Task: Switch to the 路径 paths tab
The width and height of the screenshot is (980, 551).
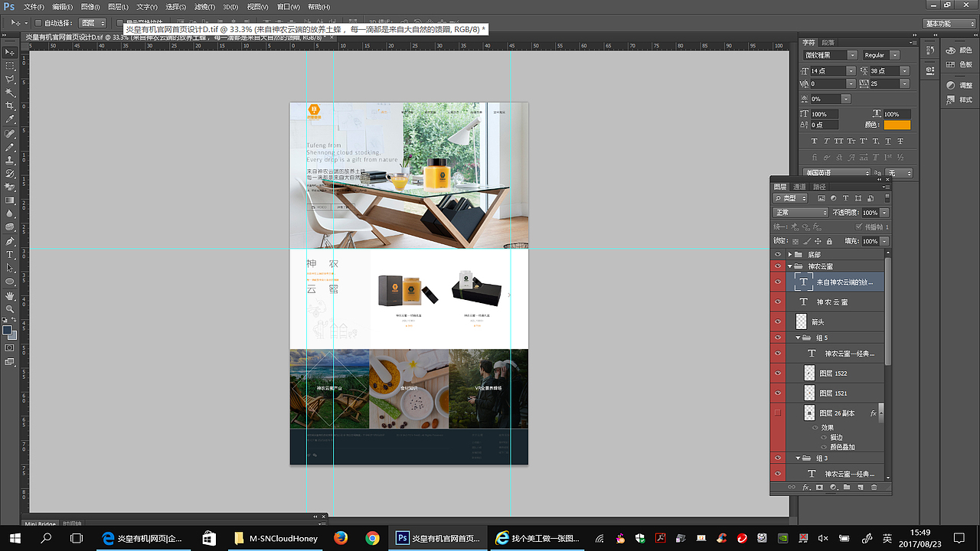Action: pyautogui.click(x=818, y=187)
